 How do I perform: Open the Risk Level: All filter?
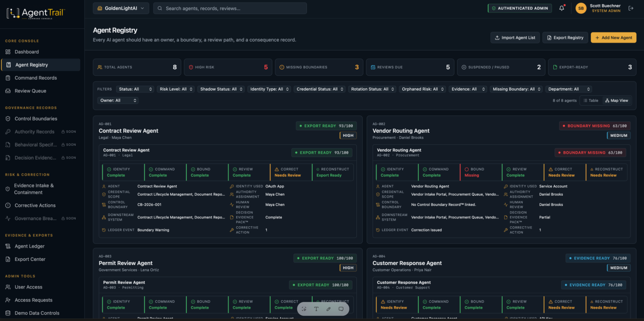pos(176,89)
